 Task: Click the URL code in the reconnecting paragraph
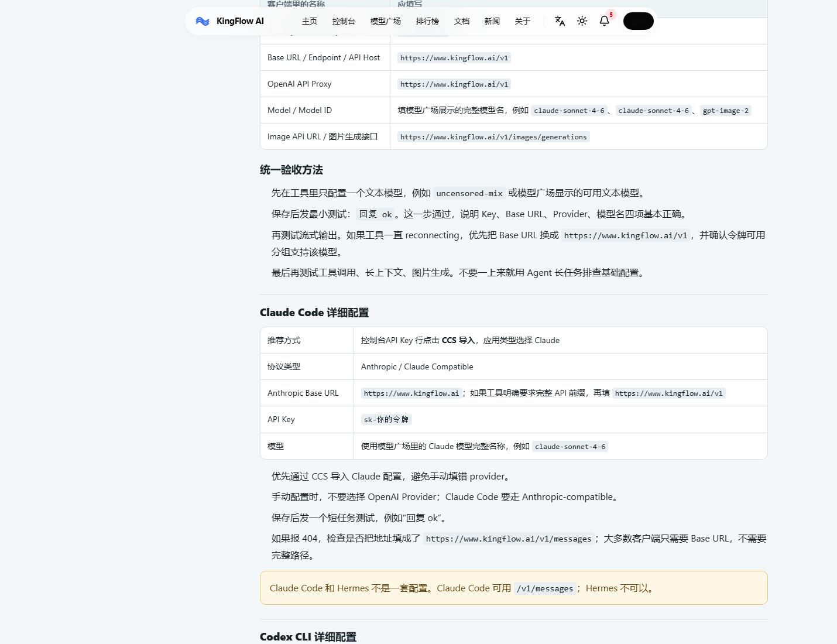[x=626, y=235]
